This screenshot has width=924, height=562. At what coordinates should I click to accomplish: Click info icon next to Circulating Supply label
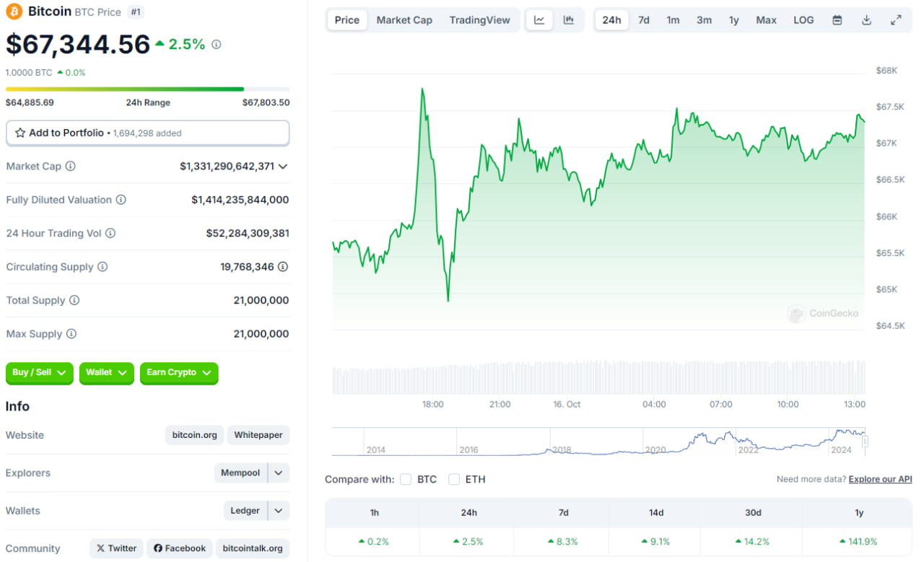click(x=103, y=267)
